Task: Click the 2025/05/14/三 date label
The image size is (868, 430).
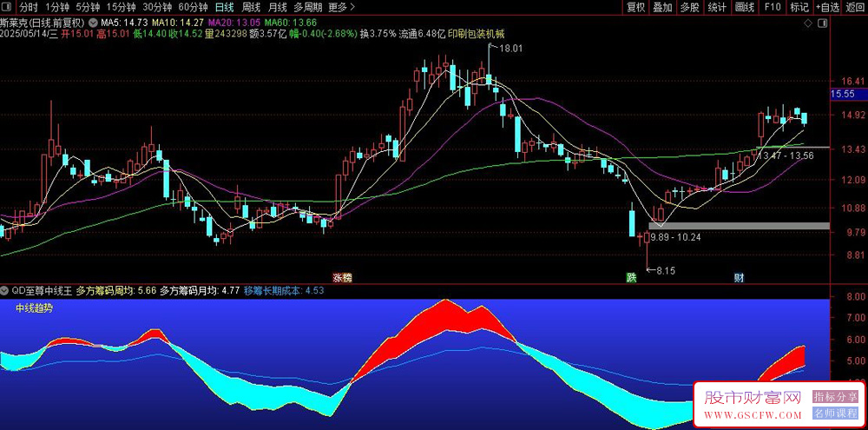Action: (30, 33)
